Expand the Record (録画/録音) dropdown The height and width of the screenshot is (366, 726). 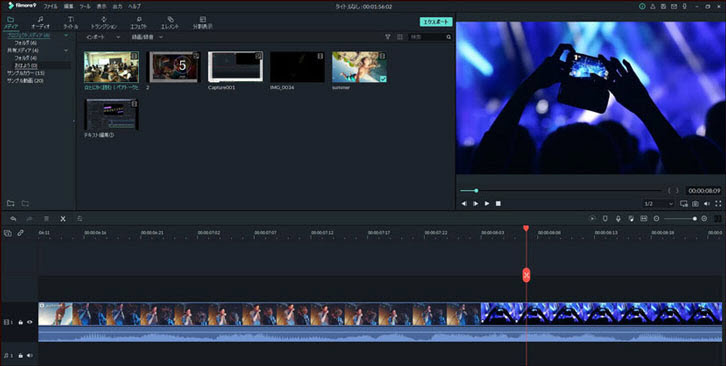(147, 37)
